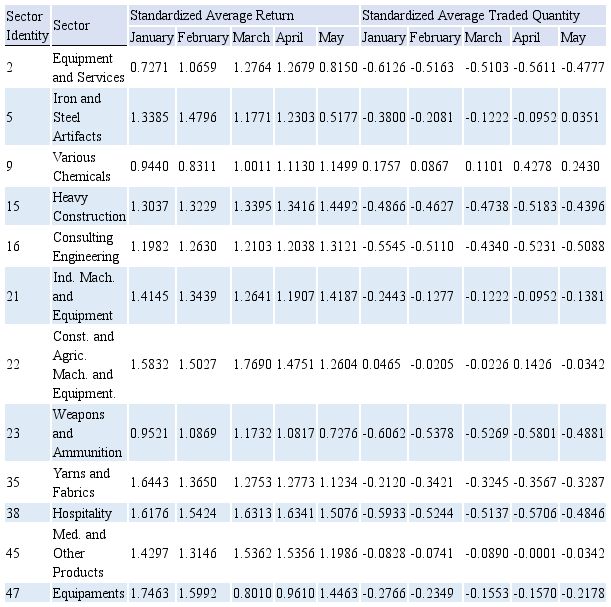The image size is (611, 607).
Task: Select the Yarns and Fabrics sector cell
Action: tap(82, 483)
